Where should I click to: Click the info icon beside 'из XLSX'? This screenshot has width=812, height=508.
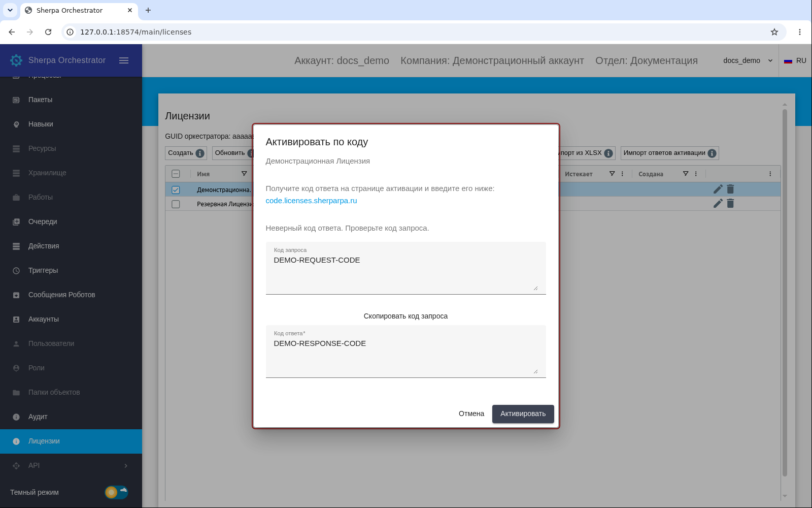pos(608,153)
